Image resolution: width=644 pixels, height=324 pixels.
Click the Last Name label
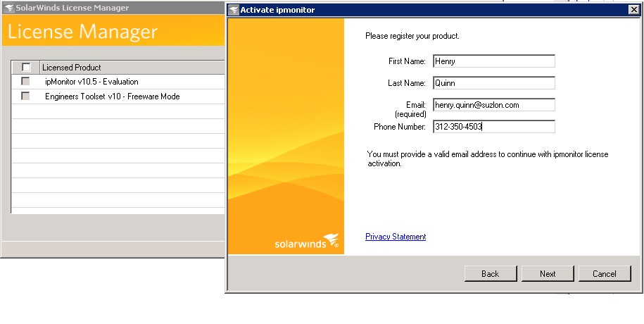[x=407, y=83]
